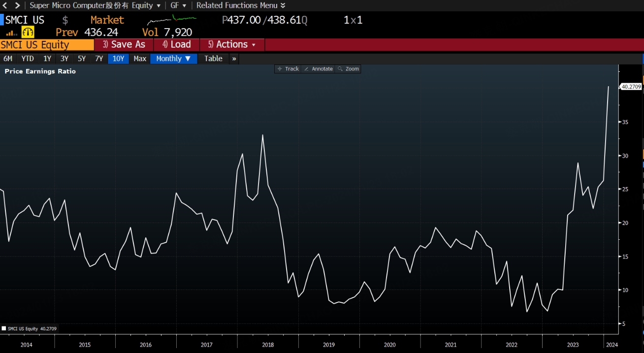The height and width of the screenshot is (353, 644).
Task: Switch to Table view
Action: coord(213,59)
